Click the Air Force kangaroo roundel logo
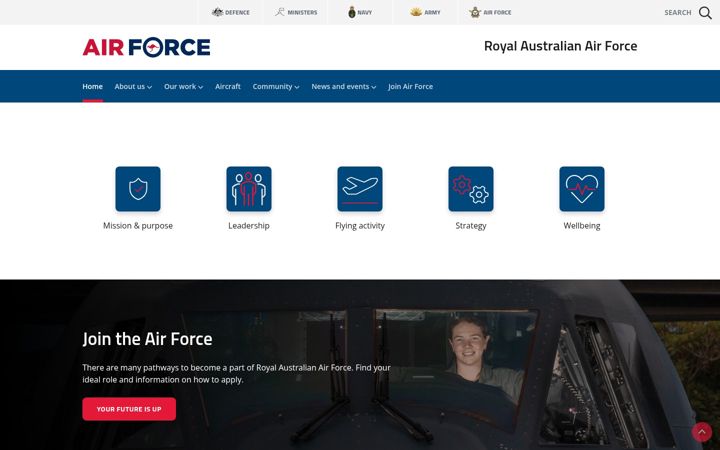The width and height of the screenshot is (720, 450). click(152, 47)
